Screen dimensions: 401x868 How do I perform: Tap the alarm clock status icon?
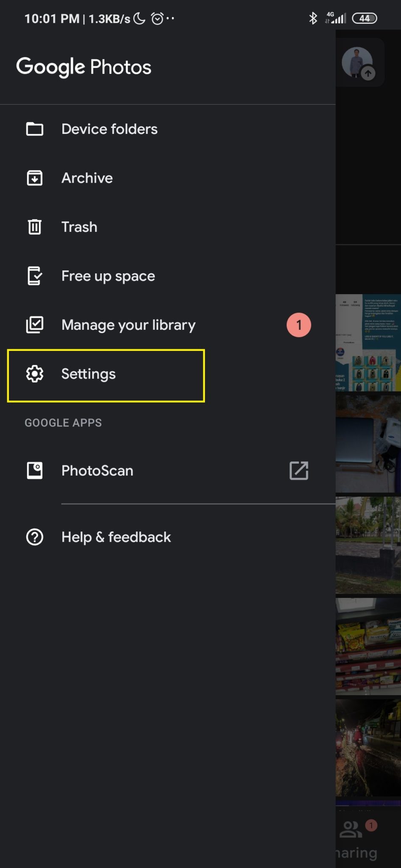pyautogui.click(x=157, y=18)
